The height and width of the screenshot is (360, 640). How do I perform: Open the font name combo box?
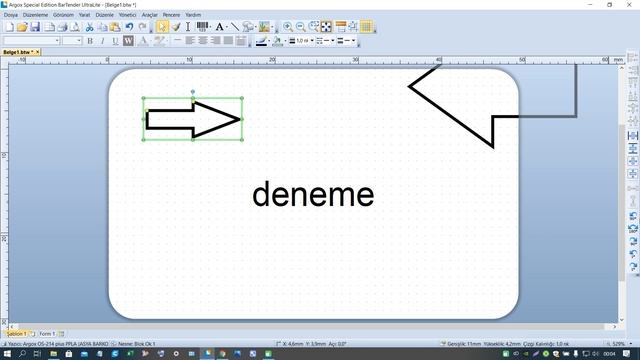(32, 41)
